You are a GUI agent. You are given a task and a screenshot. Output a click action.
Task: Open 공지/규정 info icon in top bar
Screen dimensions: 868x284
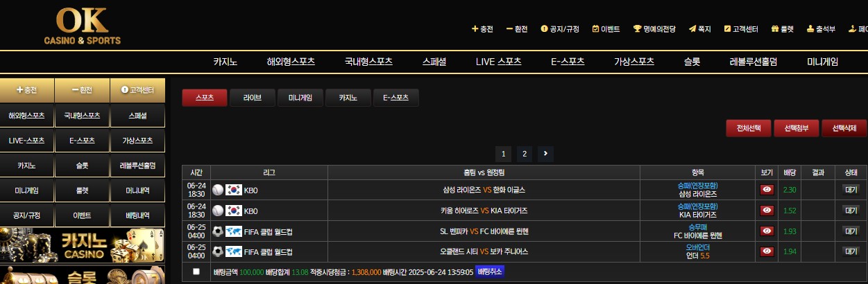tap(560, 29)
